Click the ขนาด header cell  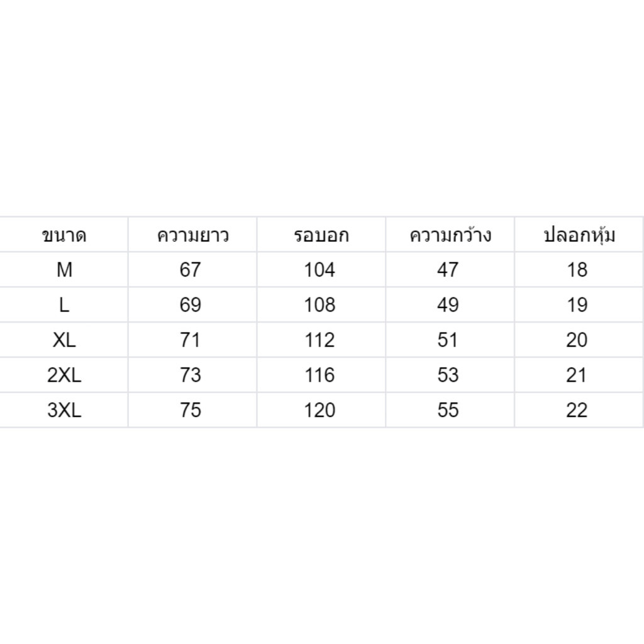64,235
